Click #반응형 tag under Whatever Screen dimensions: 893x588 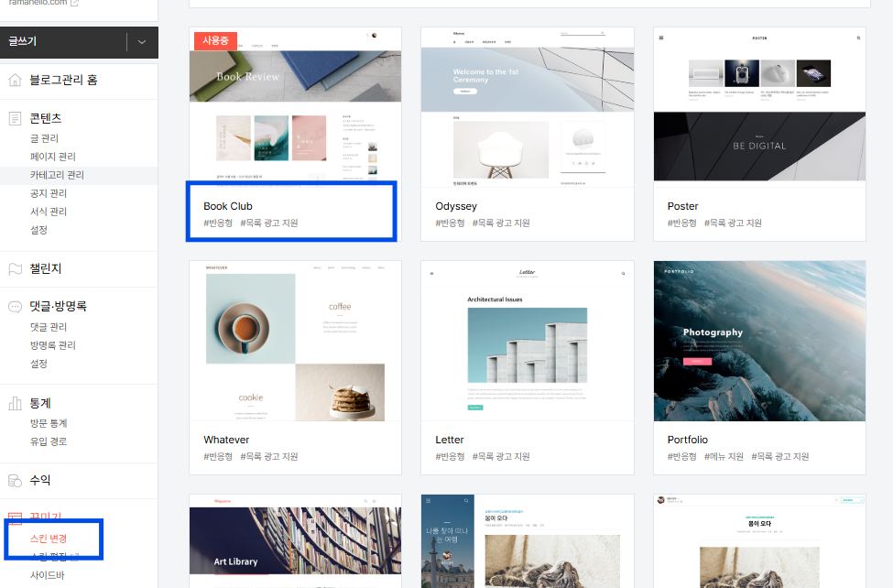(x=218, y=456)
